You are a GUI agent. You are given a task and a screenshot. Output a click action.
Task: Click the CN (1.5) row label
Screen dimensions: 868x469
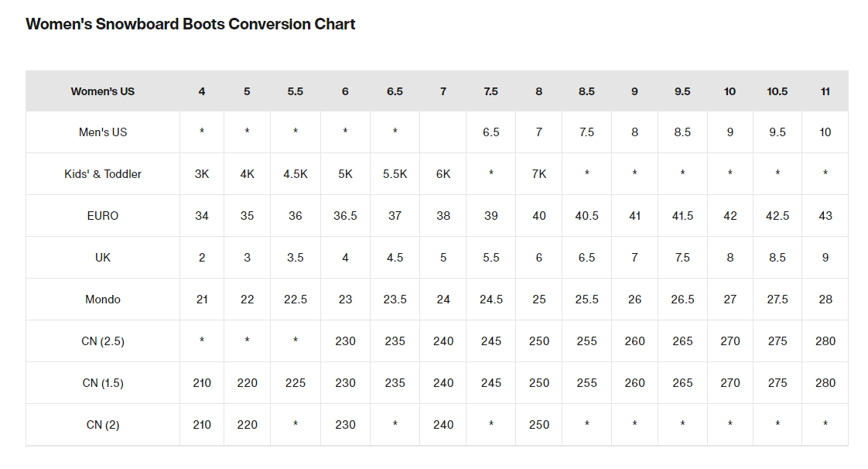pyautogui.click(x=102, y=383)
